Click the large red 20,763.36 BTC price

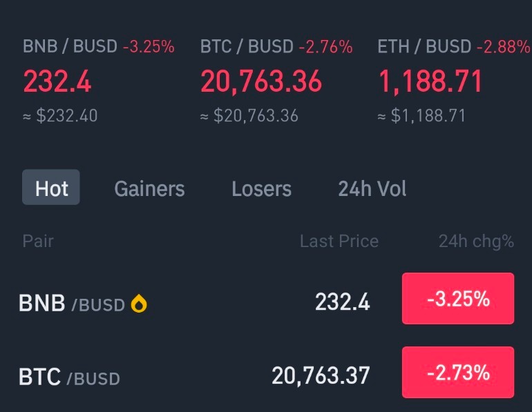coord(261,81)
